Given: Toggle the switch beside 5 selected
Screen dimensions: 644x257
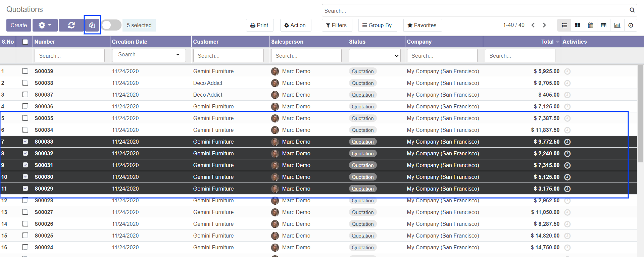Looking at the screenshot, I should coord(111,25).
